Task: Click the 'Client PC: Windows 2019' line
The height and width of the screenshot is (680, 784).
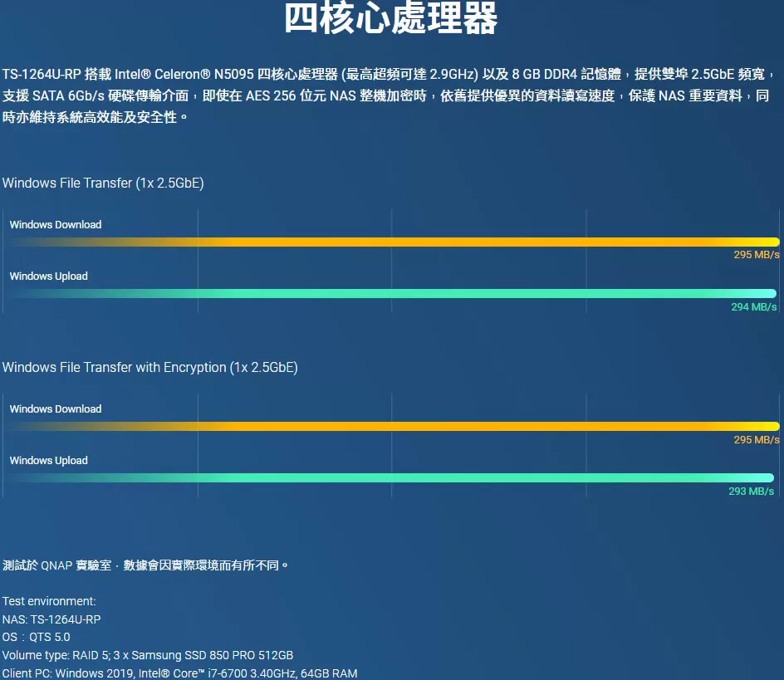Action: click(x=180, y=673)
